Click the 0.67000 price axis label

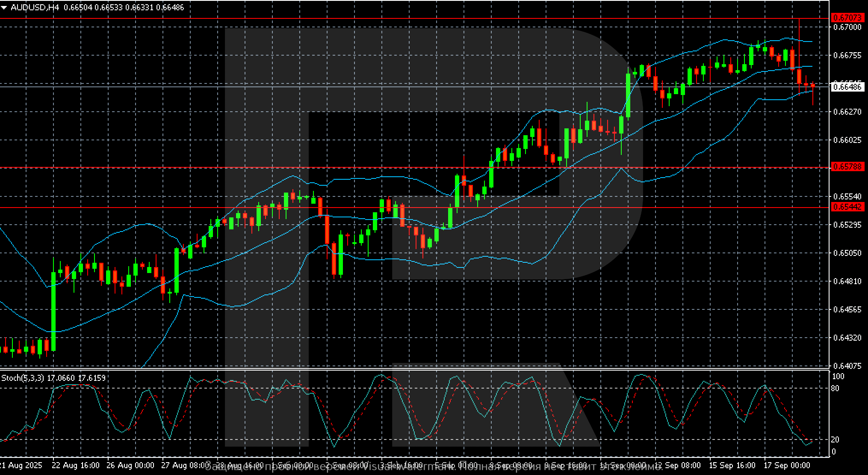point(847,27)
